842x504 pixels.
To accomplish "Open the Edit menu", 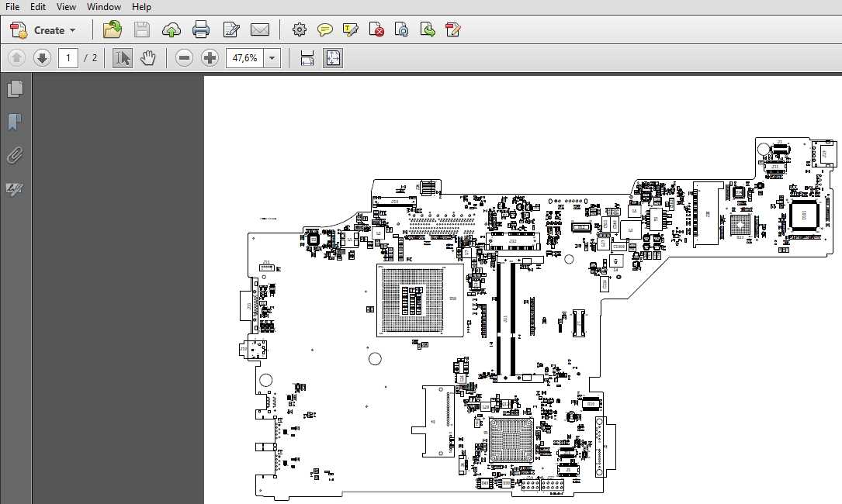I will pyautogui.click(x=37, y=7).
